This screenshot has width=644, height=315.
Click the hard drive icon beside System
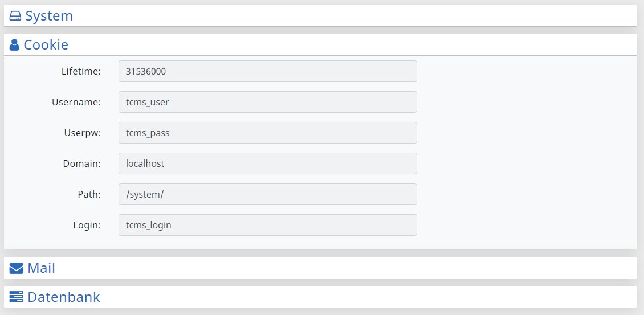pyautogui.click(x=15, y=16)
